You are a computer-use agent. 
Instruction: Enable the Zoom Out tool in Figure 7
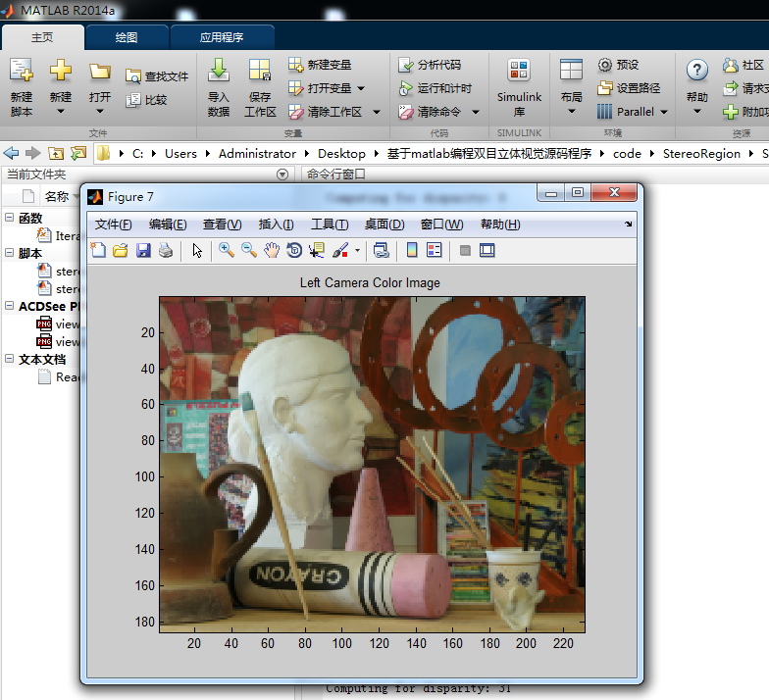249,250
